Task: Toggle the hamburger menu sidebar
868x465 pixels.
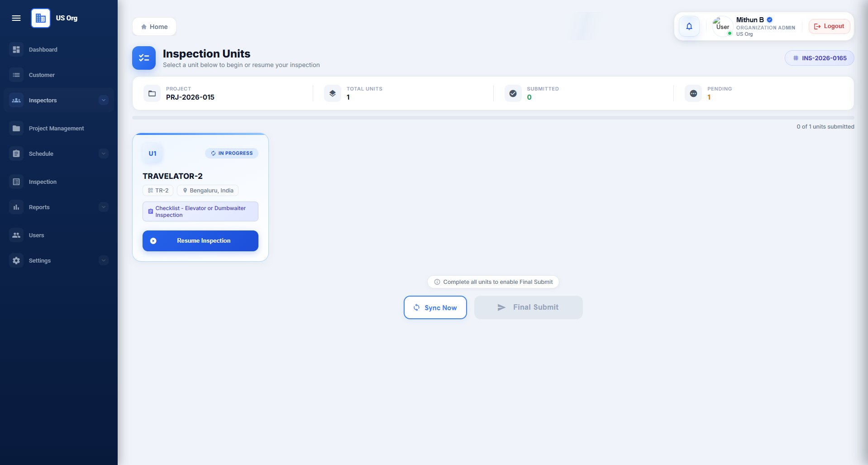Action: [16, 18]
